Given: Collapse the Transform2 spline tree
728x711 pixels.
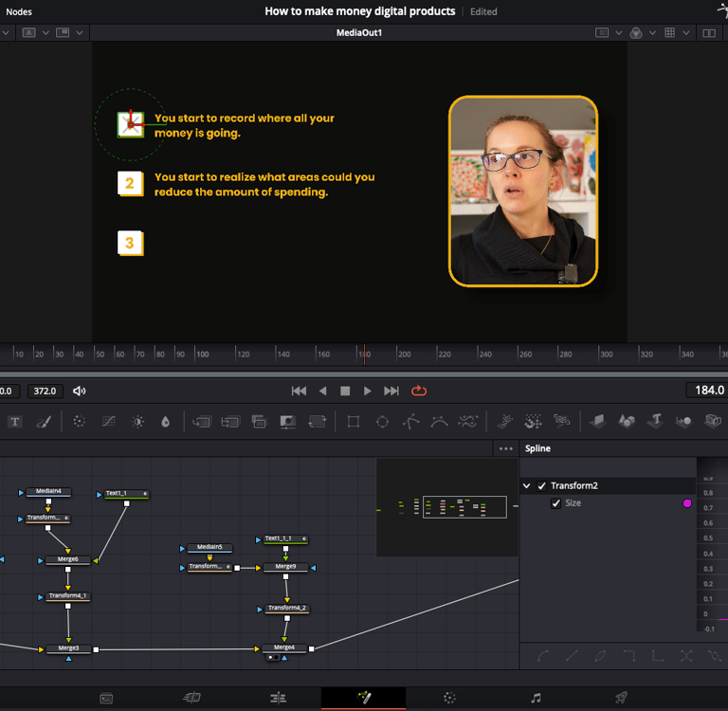Looking at the screenshot, I should tap(526, 486).
